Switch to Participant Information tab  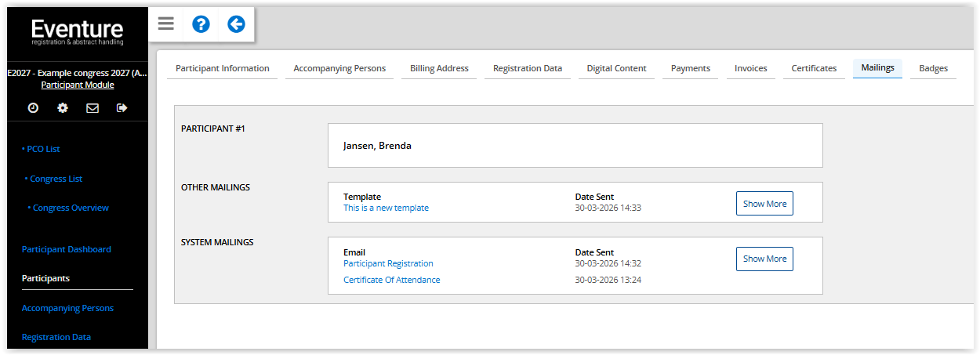223,68
